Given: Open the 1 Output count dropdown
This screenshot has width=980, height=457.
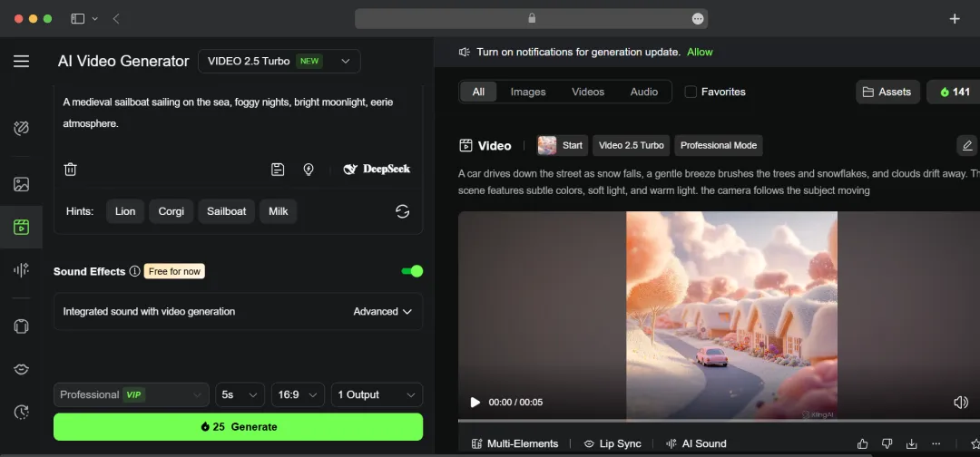Looking at the screenshot, I should (377, 394).
